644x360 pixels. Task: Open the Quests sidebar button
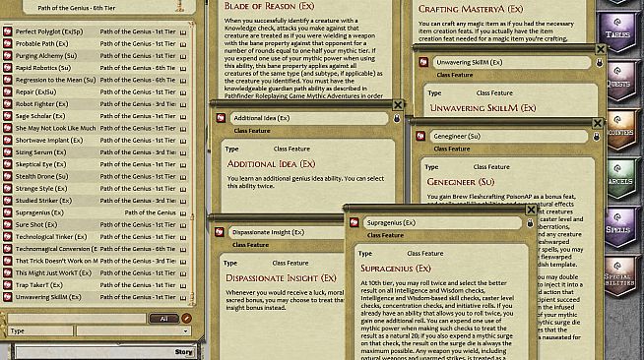click(x=617, y=83)
